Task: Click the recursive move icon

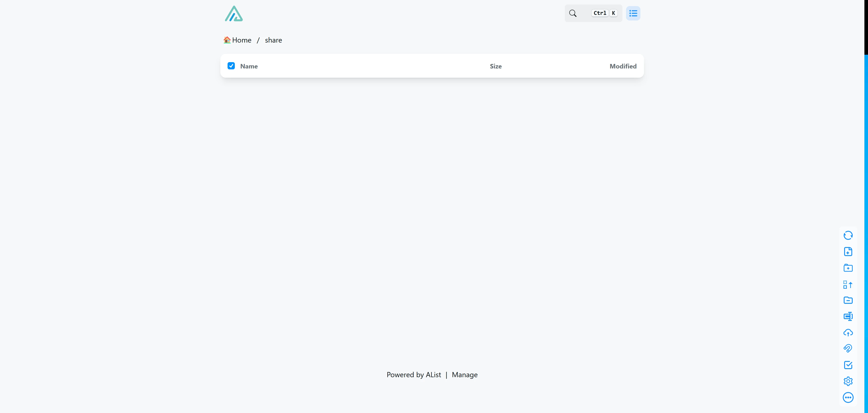Action: tap(848, 285)
